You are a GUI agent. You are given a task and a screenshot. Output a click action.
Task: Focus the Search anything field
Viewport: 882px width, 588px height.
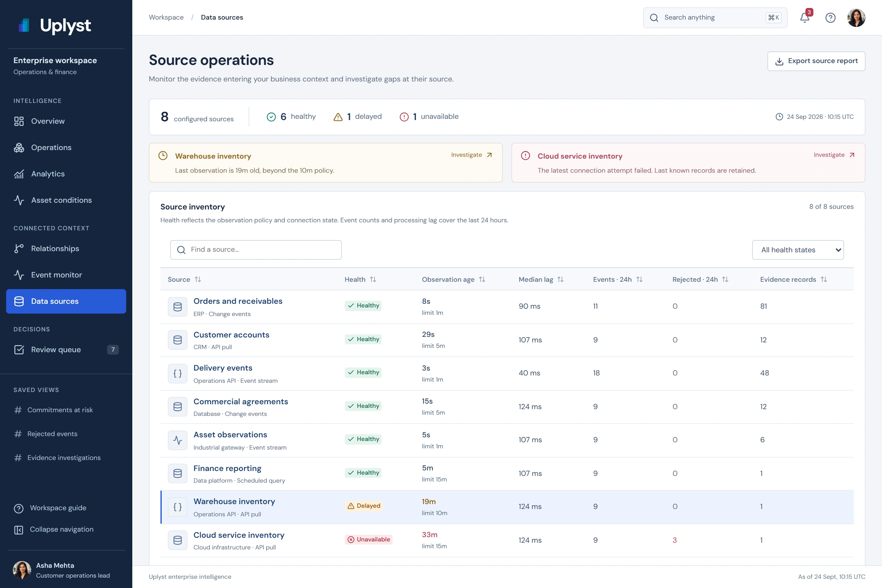[715, 18]
